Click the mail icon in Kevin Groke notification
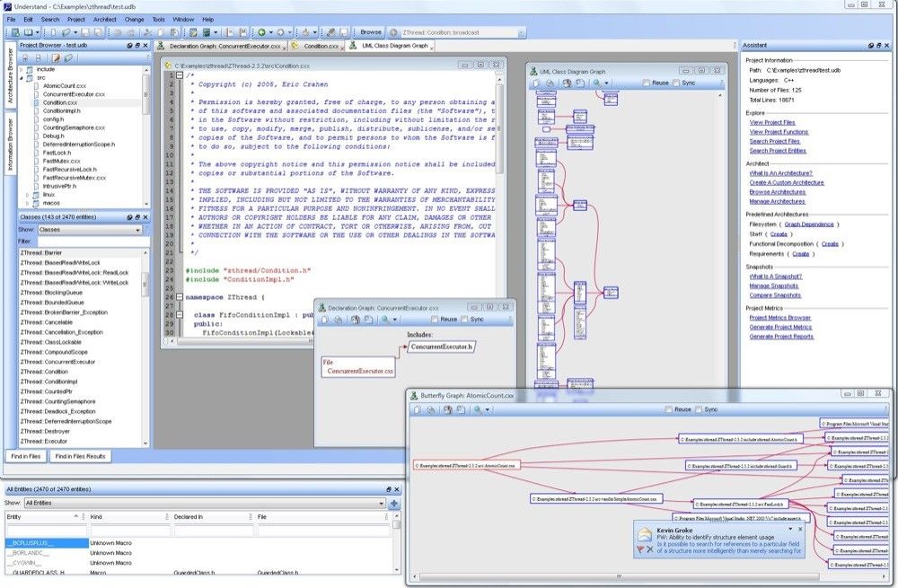898x588 pixels. click(x=644, y=535)
